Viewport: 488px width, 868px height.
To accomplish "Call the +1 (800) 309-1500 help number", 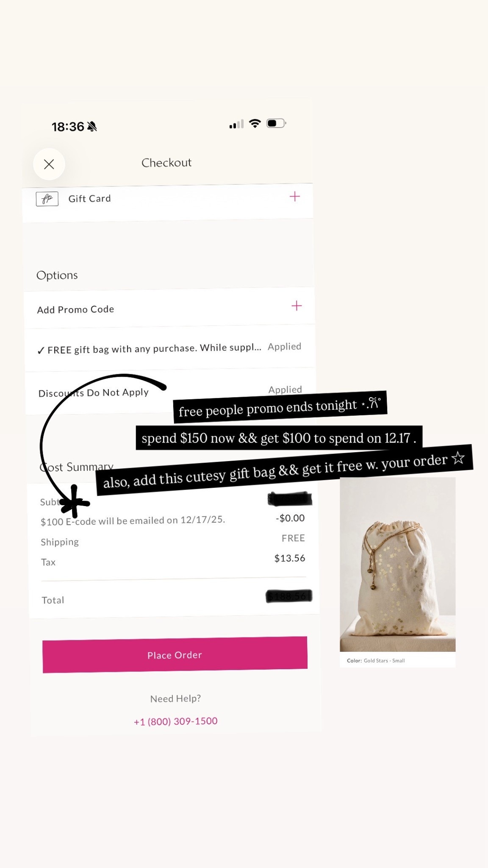I will point(176,721).
